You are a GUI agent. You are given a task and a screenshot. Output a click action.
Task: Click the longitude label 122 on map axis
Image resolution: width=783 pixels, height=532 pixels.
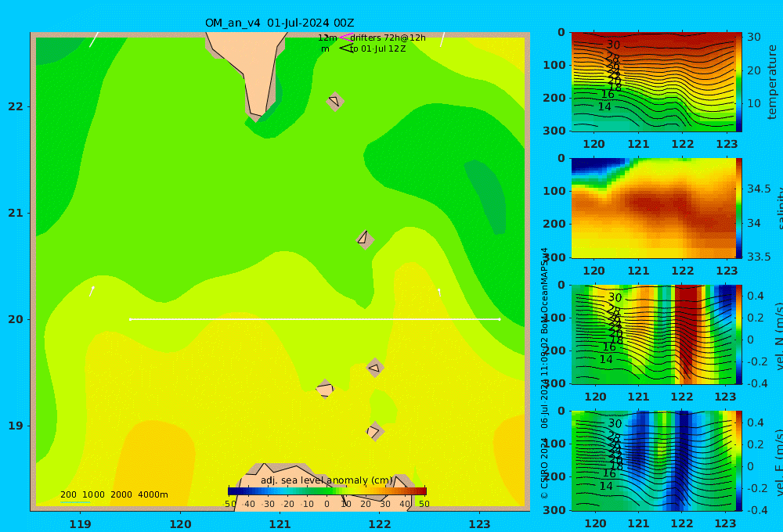380,524
